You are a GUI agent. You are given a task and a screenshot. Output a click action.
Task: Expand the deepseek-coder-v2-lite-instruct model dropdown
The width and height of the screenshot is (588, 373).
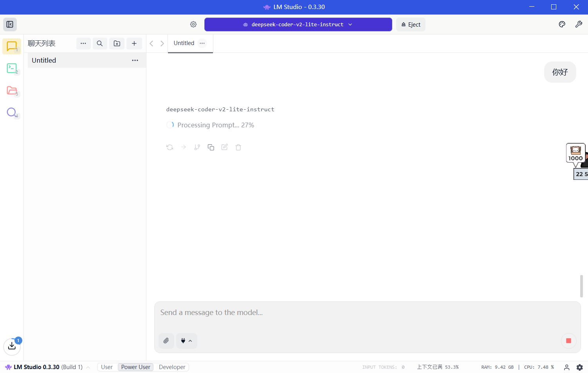[x=298, y=24]
